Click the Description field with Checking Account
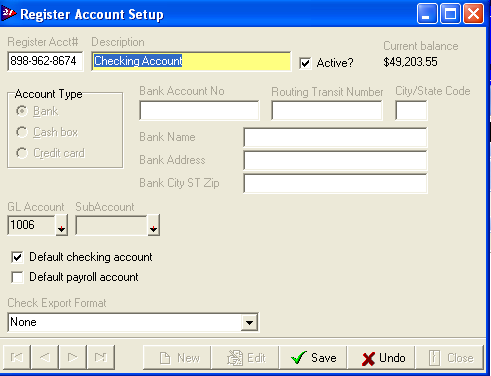This screenshot has height=376, width=491. 191,61
